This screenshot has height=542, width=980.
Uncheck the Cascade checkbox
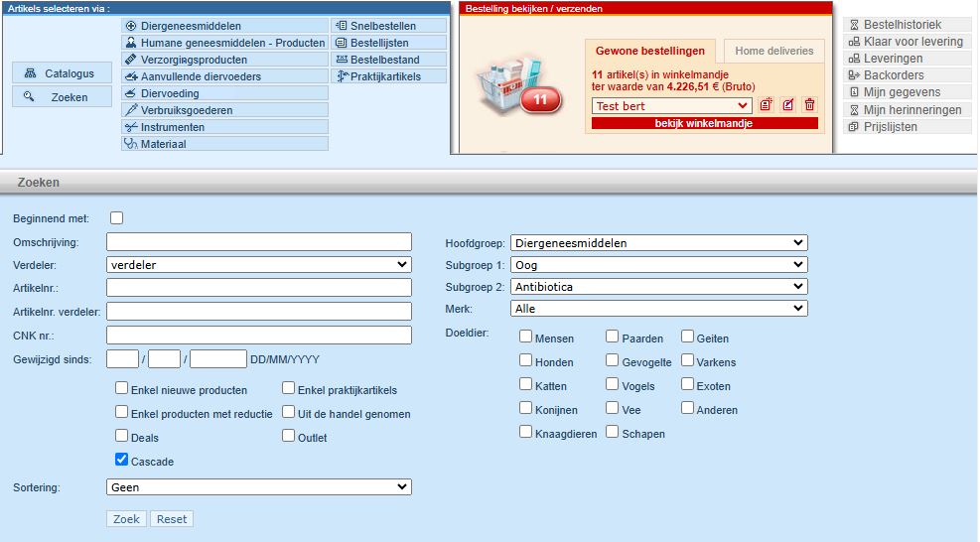(122, 460)
